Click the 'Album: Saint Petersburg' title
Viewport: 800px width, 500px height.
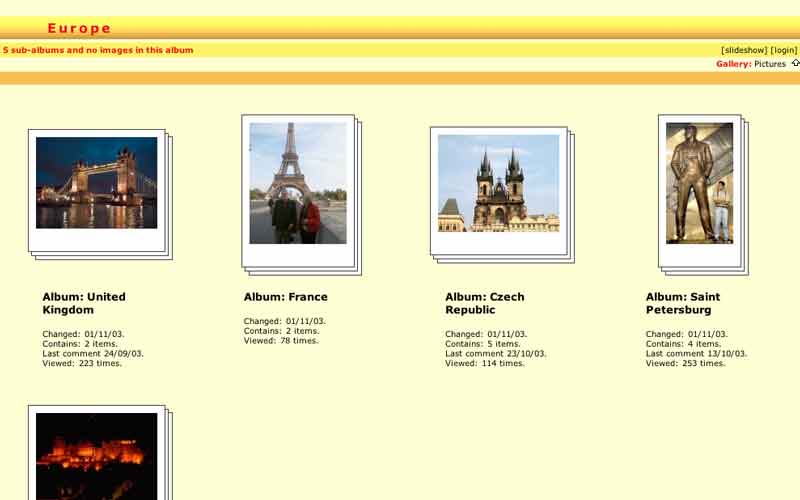point(683,303)
